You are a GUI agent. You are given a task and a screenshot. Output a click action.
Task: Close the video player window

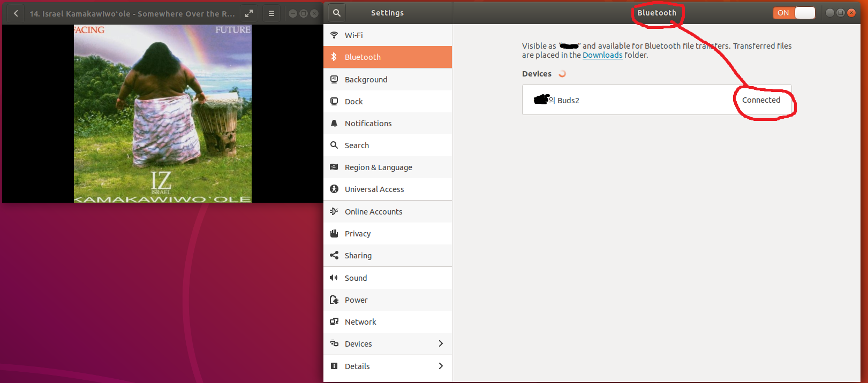(314, 13)
